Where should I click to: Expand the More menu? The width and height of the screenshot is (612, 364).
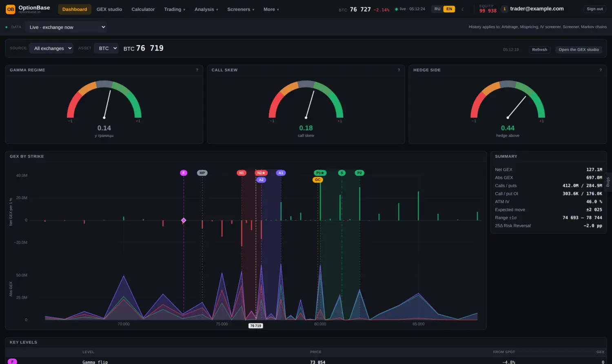point(271,9)
